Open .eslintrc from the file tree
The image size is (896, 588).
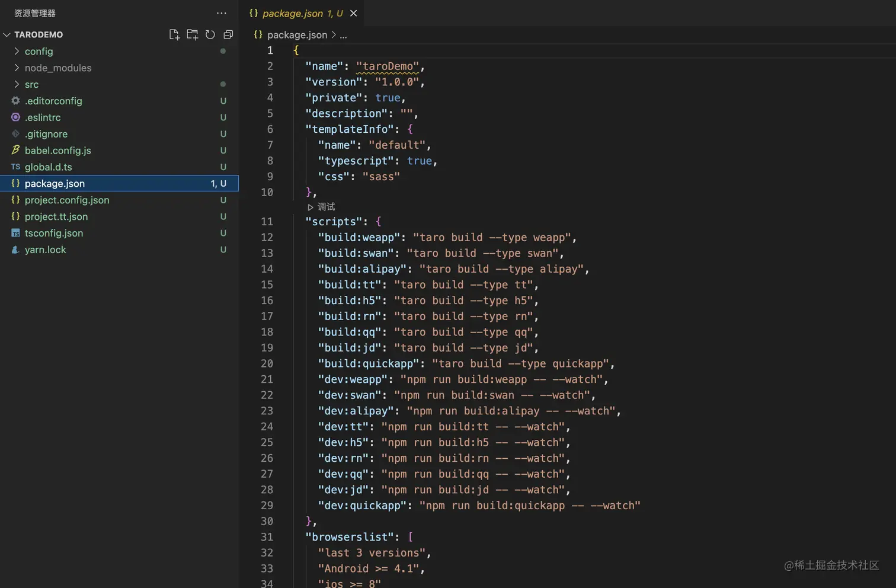(x=119, y=117)
